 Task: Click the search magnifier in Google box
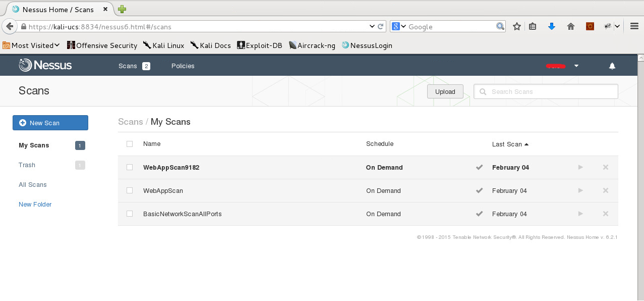[500, 26]
